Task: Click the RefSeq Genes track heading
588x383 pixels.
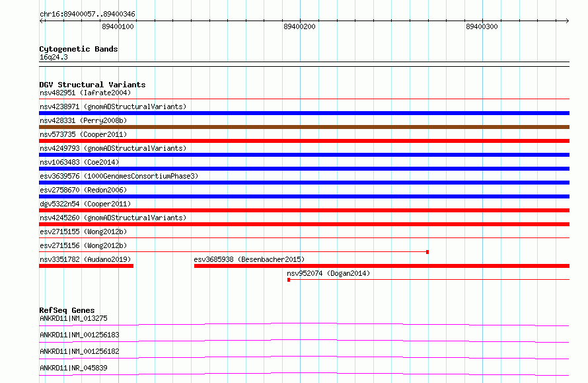Action: (x=67, y=310)
